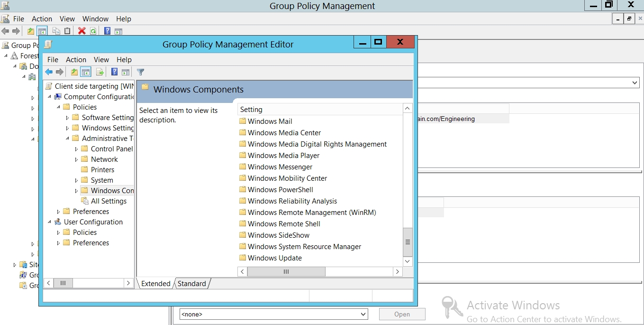Switch to the Standard tab
Screen dimensions: 644x325
click(x=192, y=284)
